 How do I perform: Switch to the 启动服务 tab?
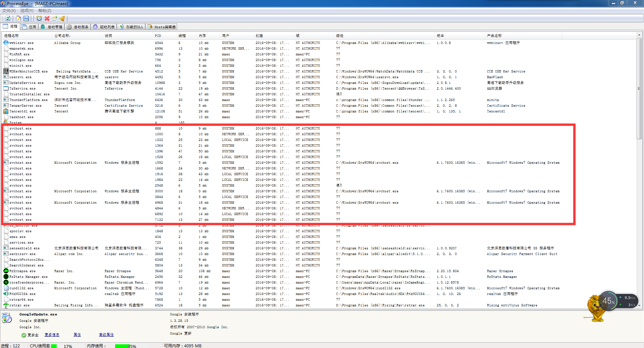tap(77, 27)
